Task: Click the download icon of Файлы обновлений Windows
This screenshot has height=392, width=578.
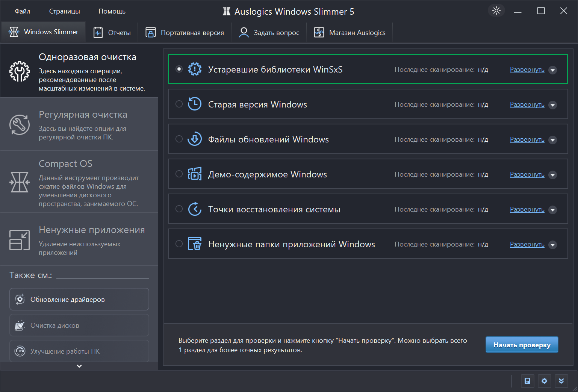Action: (x=195, y=139)
